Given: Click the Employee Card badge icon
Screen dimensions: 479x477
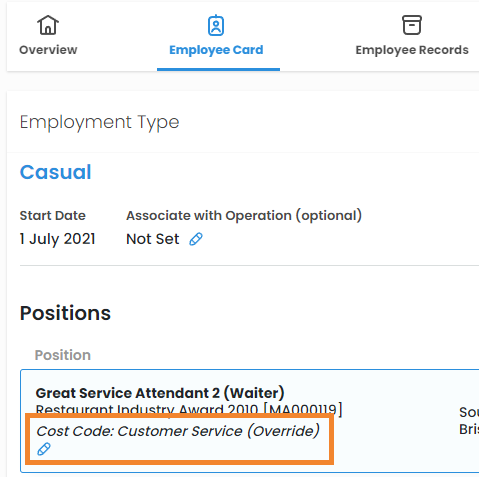Looking at the screenshot, I should (x=216, y=25).
